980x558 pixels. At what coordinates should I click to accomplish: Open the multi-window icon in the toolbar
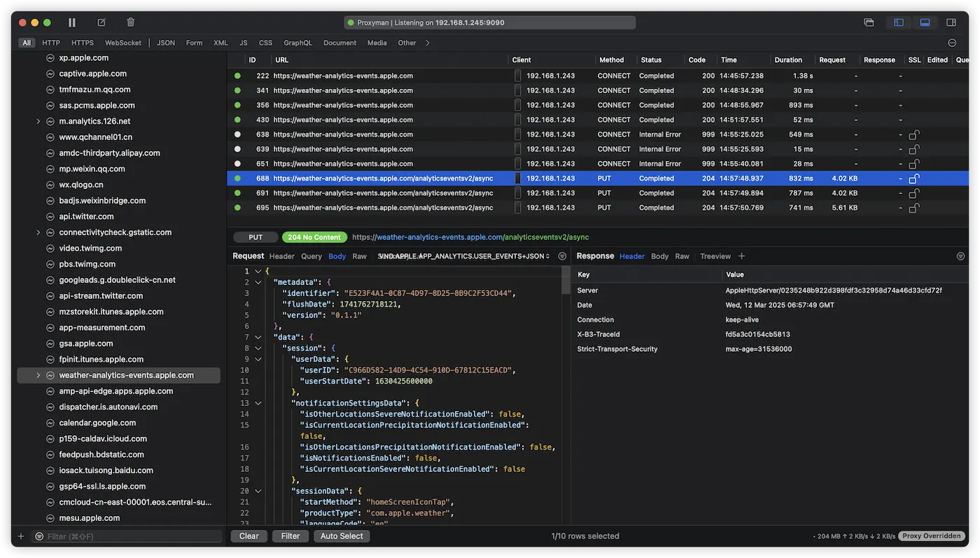point(869,22)
